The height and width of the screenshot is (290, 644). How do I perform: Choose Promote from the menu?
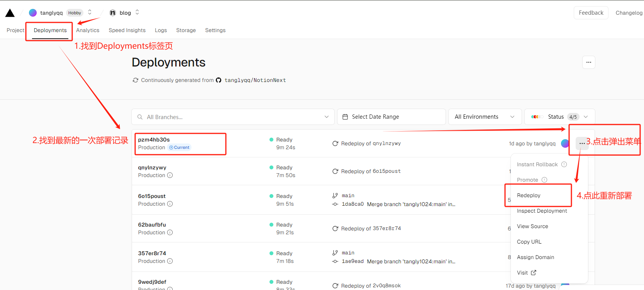549,180
